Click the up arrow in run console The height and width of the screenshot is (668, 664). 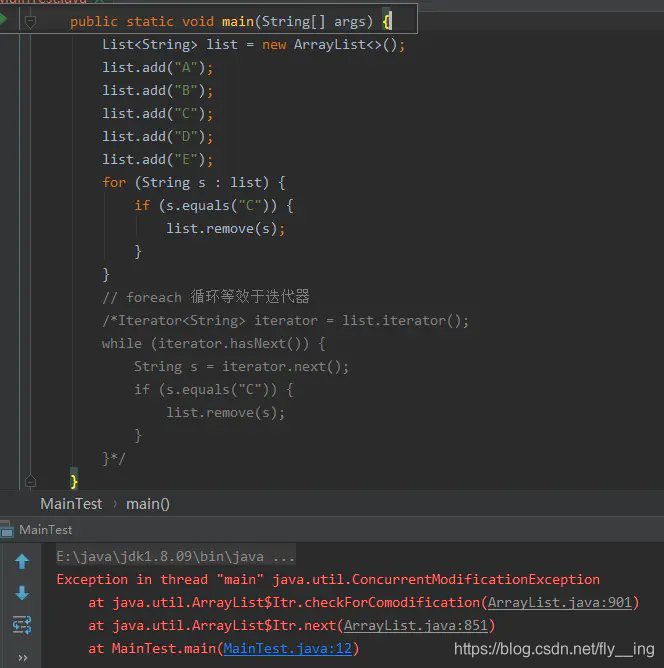tap(22, 561)
